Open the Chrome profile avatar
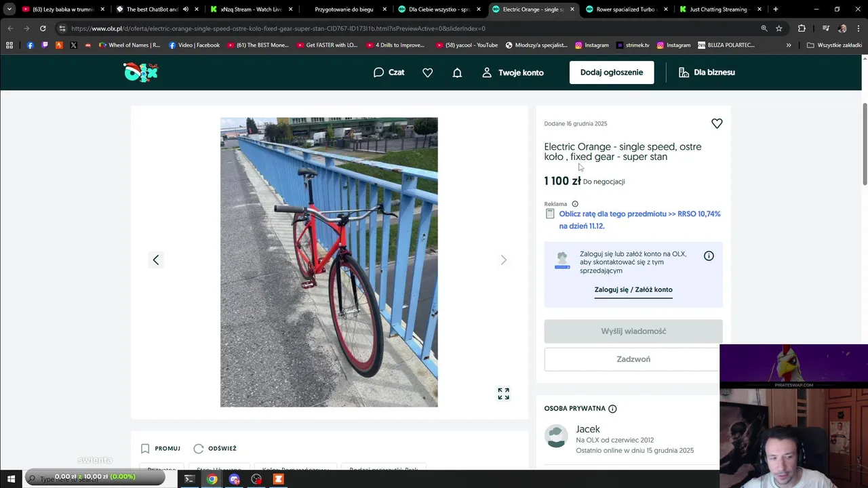This screenshot has width=868, height=488. point(842,28)
